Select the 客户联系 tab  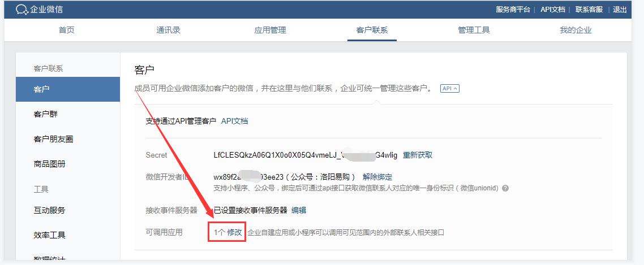click(372, 30)
